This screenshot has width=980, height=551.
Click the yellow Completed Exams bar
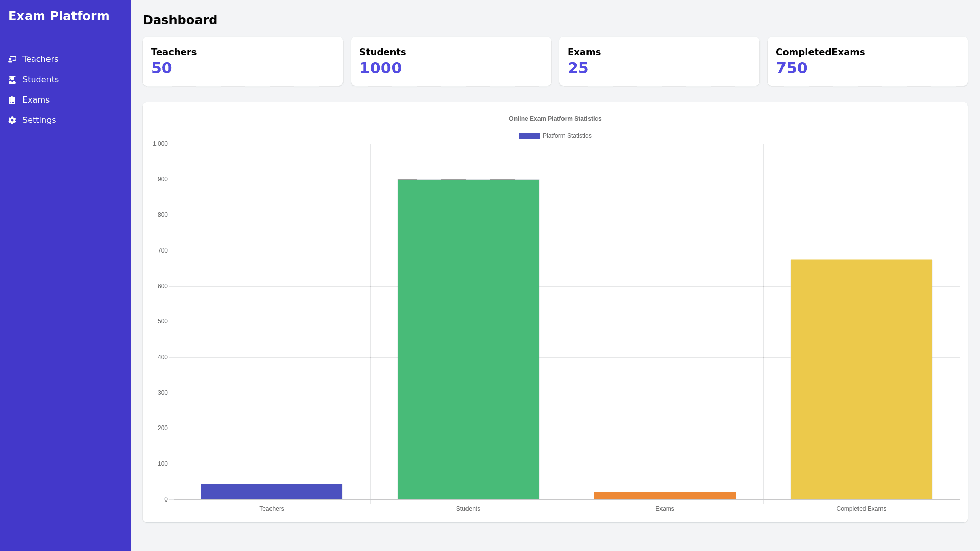coord(861,379)
